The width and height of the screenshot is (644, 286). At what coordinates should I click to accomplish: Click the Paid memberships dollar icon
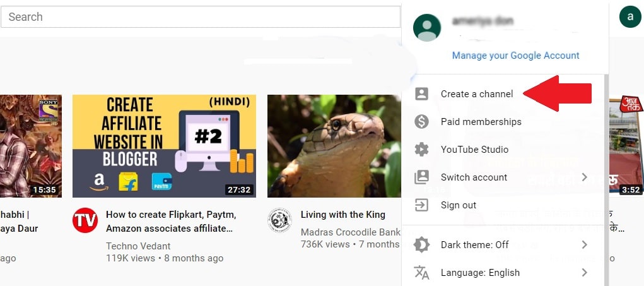[x=421, y=122]
